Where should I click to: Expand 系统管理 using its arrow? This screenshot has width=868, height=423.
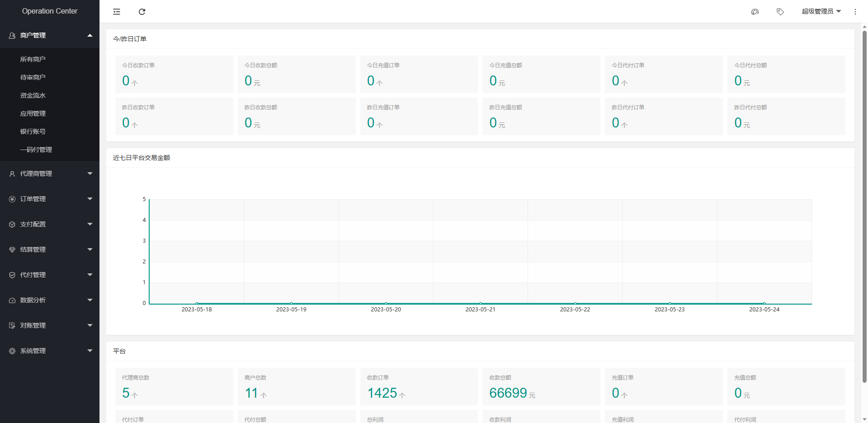(x=90, y=351)
